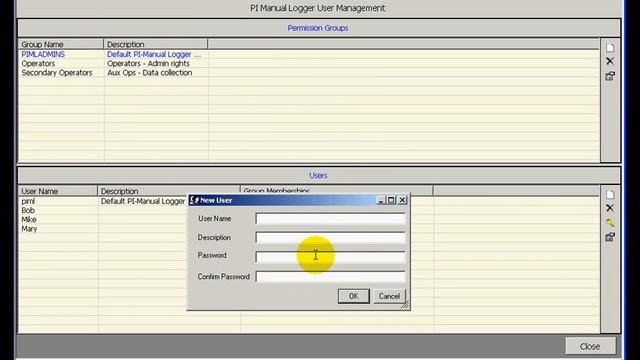The width and height of the screenshot is (640, 360).
Task: Click the new user page icon
Action: click(x=610, y=195)
